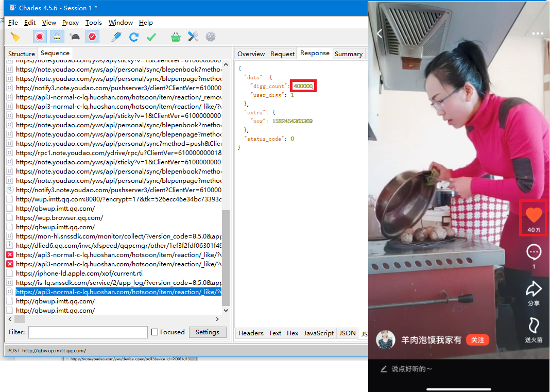Select the https://wup.browser.qq.com/ request
Viewport: 550px width, 392px height.
(59, 217)
